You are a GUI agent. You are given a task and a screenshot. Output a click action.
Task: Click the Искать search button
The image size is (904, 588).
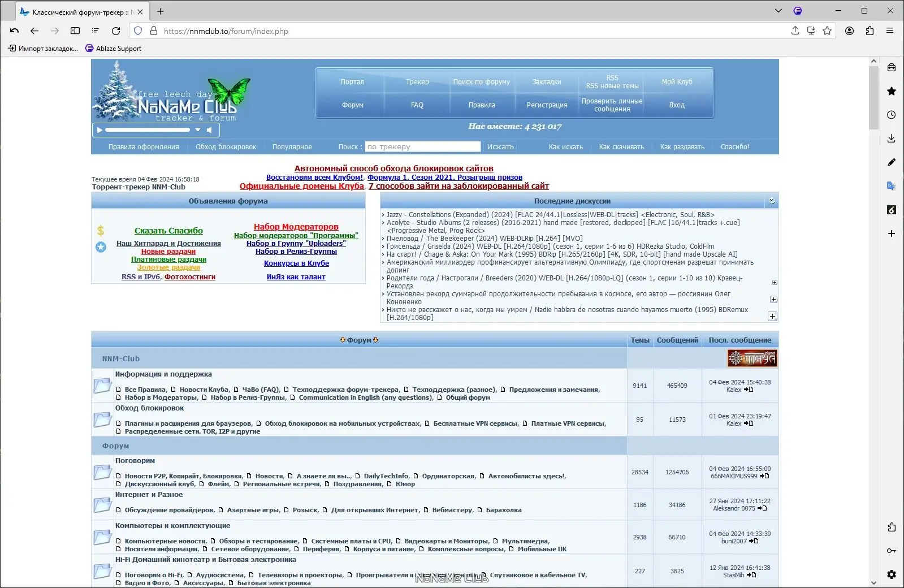500,146
